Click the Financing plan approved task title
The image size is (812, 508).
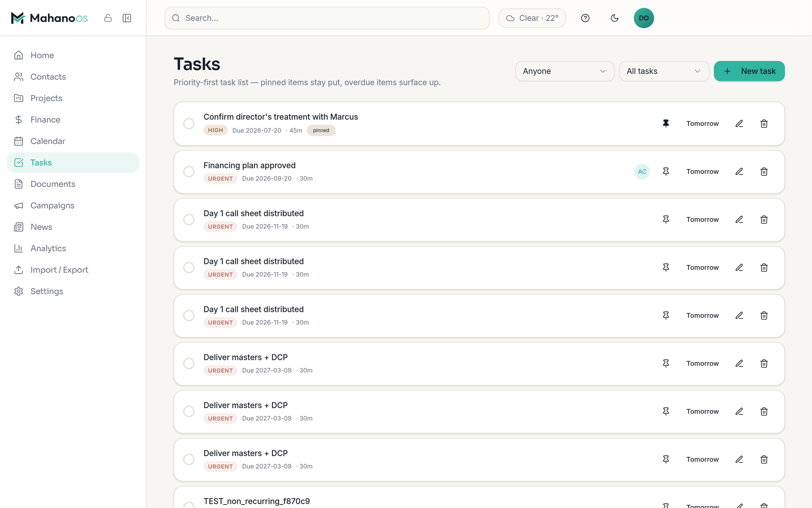tap(249, 165)
